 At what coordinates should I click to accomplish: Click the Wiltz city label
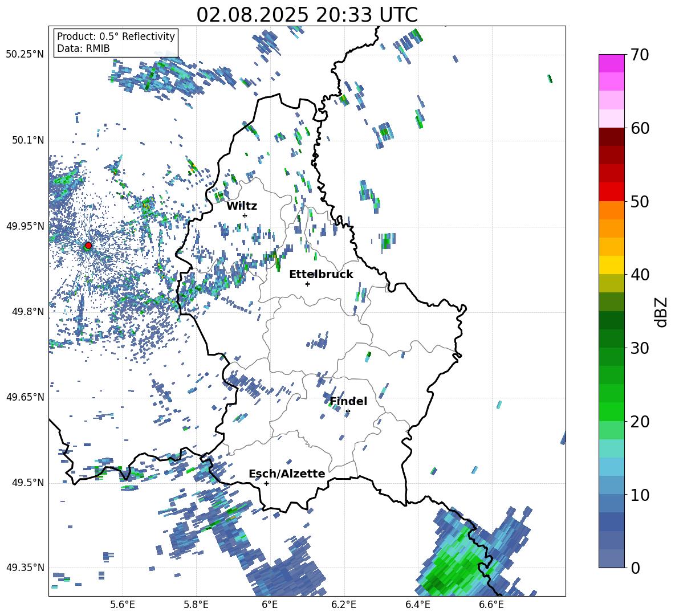click(x=242, y=206)
